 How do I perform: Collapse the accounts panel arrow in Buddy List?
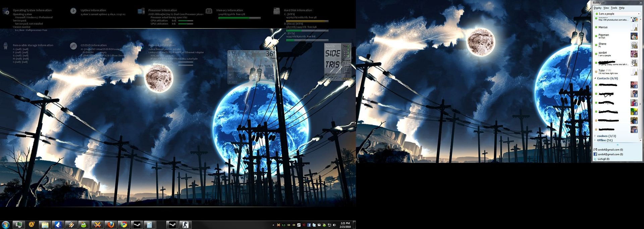(x=618, y=145)
